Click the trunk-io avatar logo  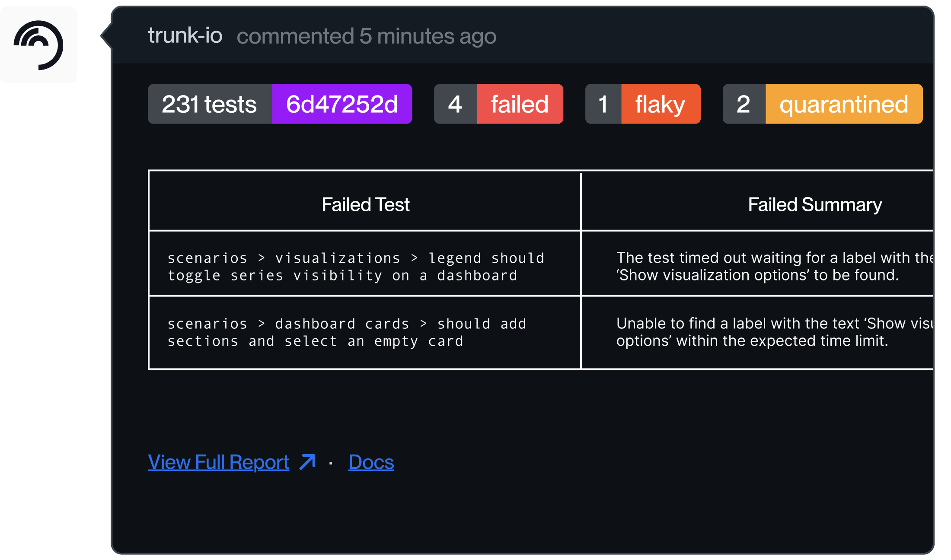coord(38,45)
